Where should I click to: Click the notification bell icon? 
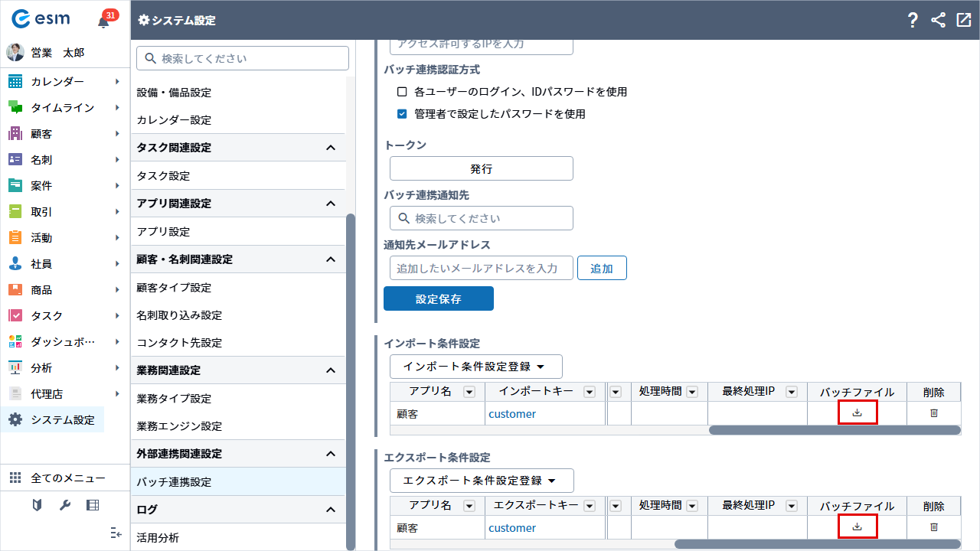[x=104, y=21]
